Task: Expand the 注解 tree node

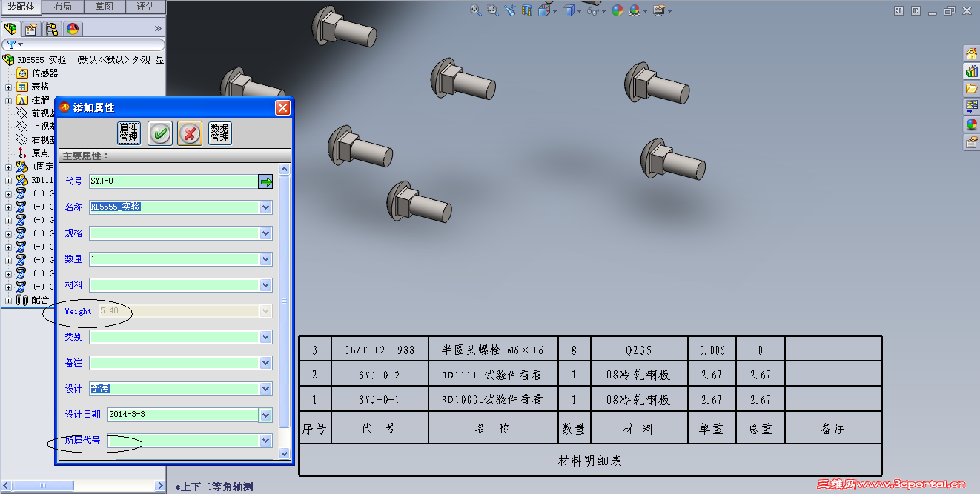Action: (8, 100)
